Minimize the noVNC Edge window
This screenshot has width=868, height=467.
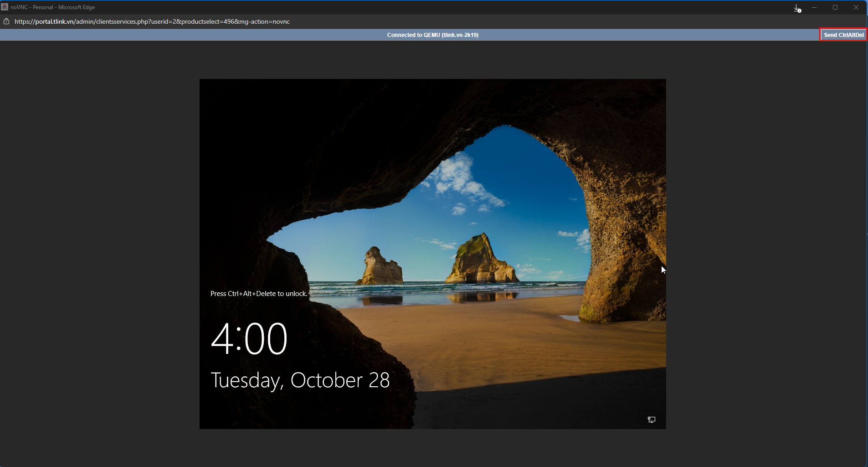(814, 7)
